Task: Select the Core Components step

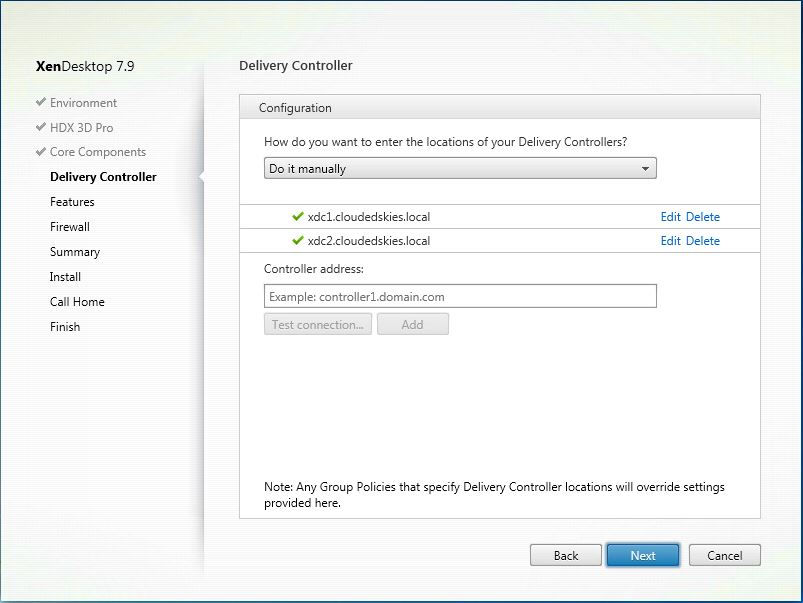Action: point(98,152)
